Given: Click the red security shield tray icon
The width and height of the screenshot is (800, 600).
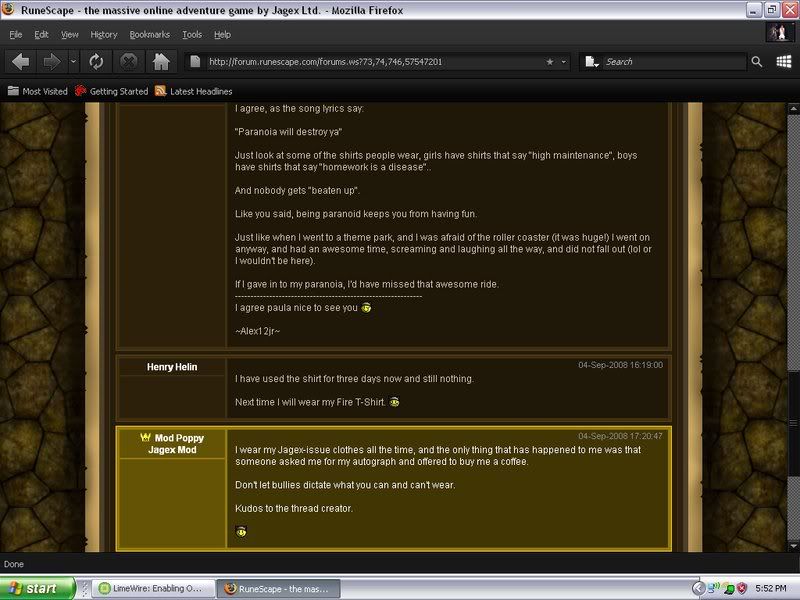Looking at the screenshot, I should pyautogui.click(x=742, y=588).
